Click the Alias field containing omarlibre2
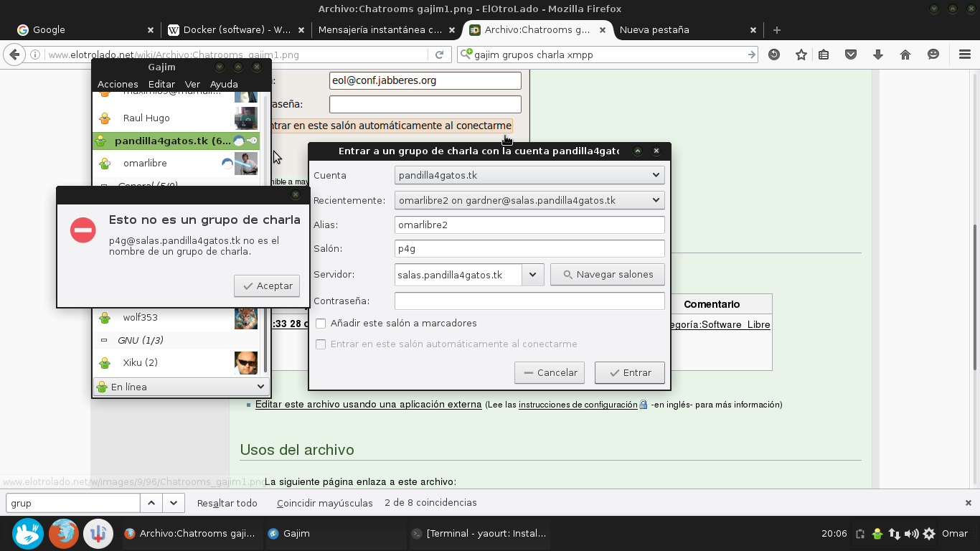The image size is (980, 551). (x=529, y=225)
